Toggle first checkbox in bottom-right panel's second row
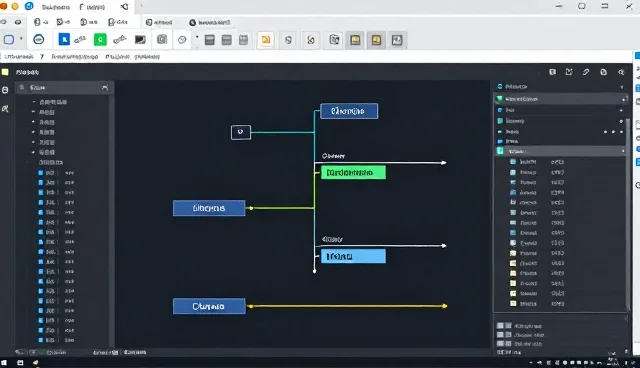Image resolution: width=640 pixels, height=368 pixels. (500, 335)
